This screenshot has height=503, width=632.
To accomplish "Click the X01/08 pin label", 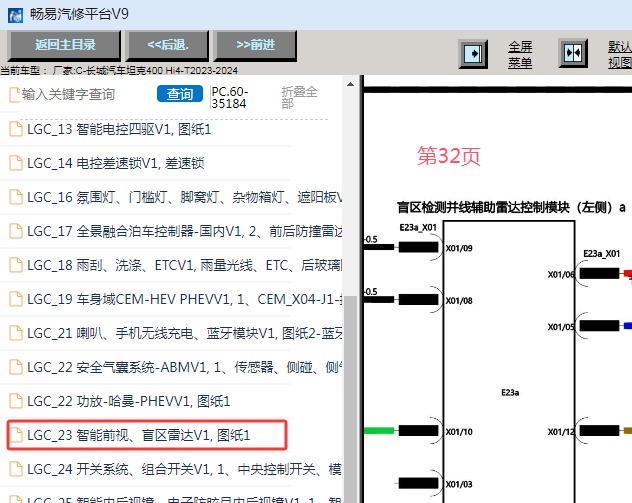I will pos(459,301).
